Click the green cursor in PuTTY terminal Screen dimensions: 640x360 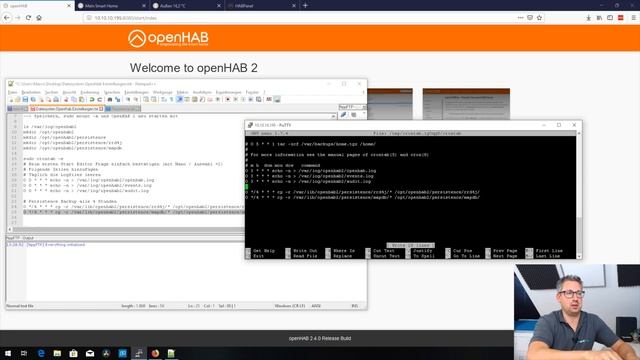[x=246, y=187]
